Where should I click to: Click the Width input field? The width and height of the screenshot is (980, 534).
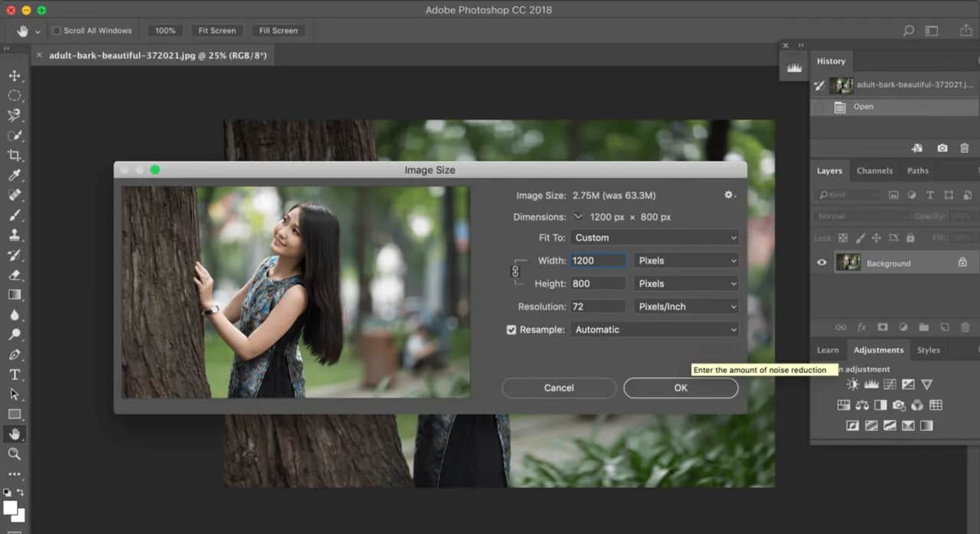[x=598, y=260]
